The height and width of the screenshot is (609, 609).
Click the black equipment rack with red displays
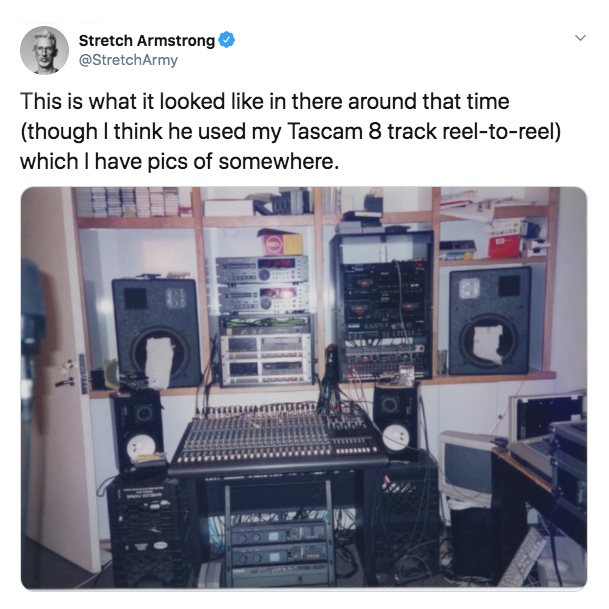(383, 306)
